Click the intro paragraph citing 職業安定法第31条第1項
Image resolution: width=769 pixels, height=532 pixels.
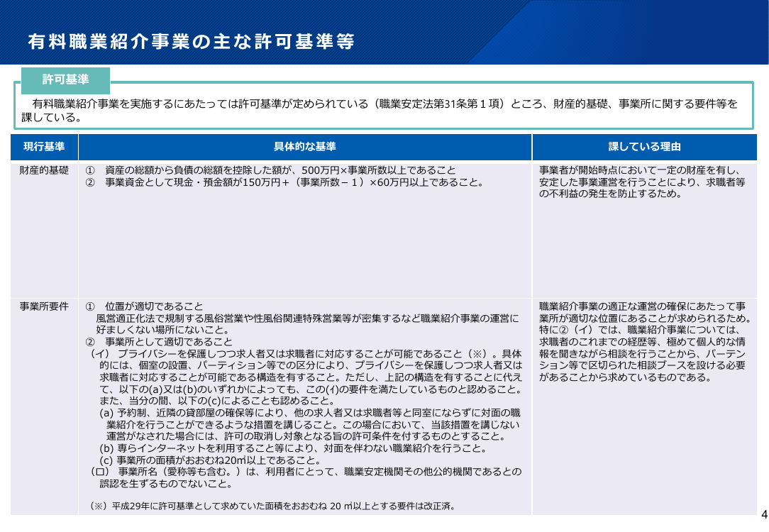379,111
